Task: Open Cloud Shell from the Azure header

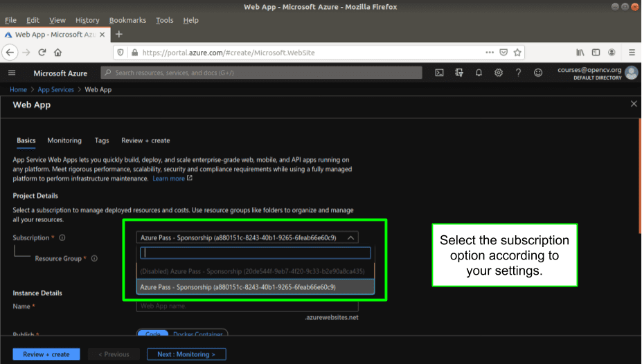Action: click(x=439, y=73)
